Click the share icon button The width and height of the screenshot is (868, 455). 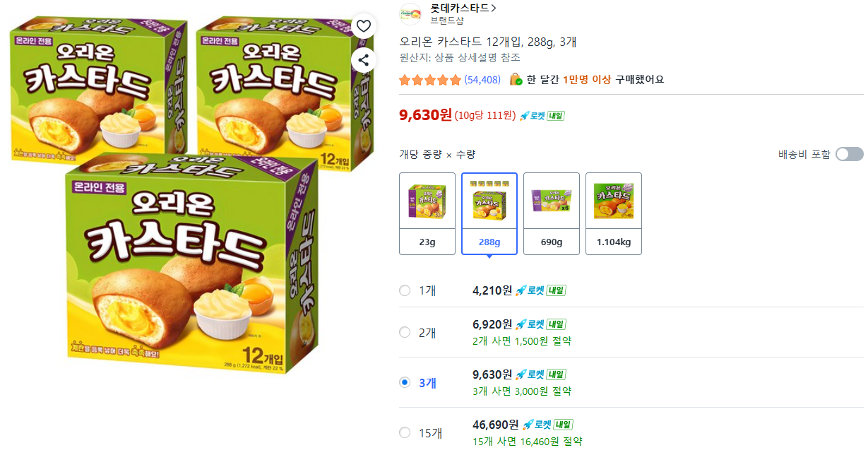tap(363, 60)
